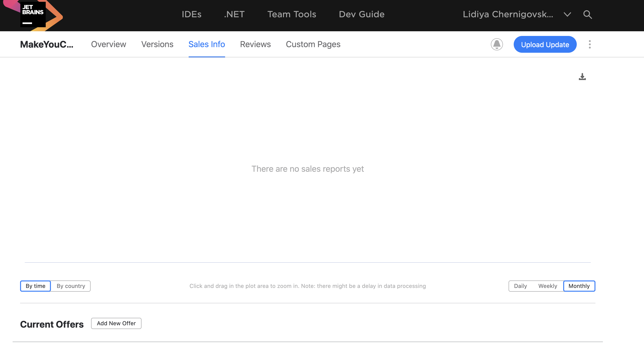644x350 pixels.
Task: Click the notification bell icon
Action: point(496,44)
